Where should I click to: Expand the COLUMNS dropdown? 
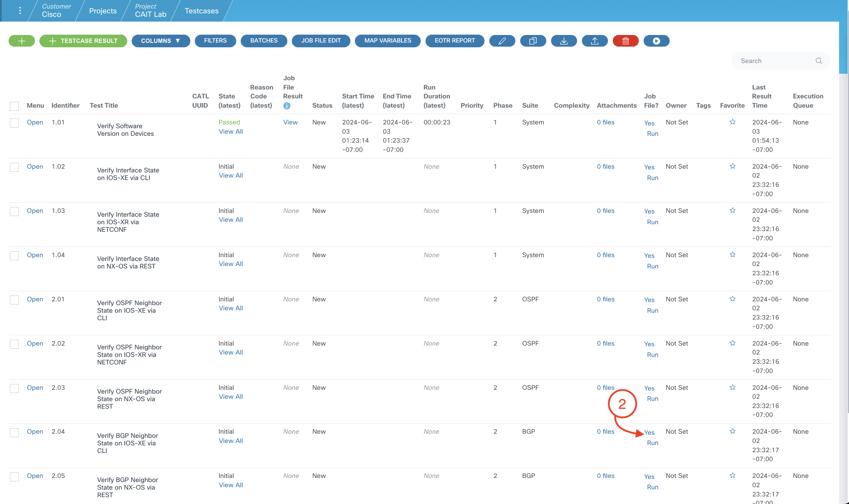click(160, 41)
